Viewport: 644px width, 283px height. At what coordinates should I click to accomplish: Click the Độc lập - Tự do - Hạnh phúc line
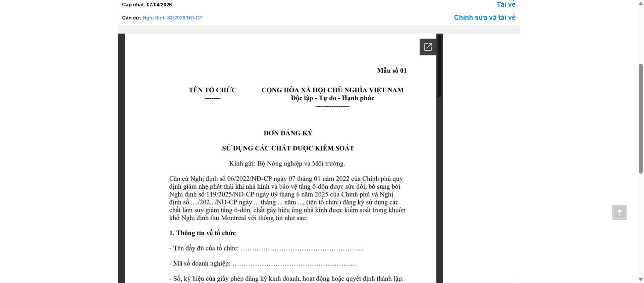[x=332, y=98]
